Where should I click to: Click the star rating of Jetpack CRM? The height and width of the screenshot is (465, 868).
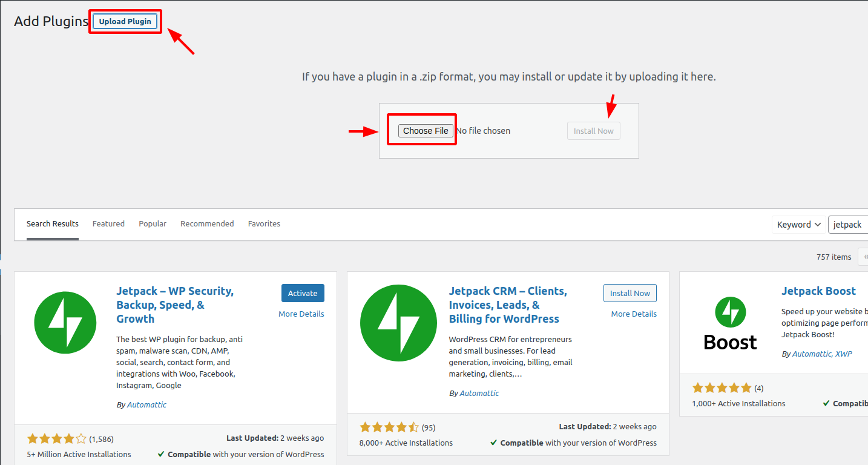[389, 427]
